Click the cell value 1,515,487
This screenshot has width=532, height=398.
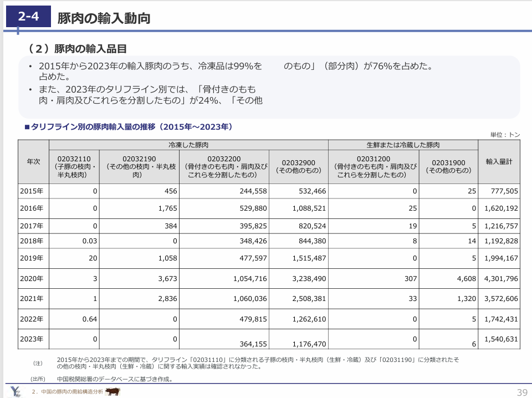click(309, 258)
